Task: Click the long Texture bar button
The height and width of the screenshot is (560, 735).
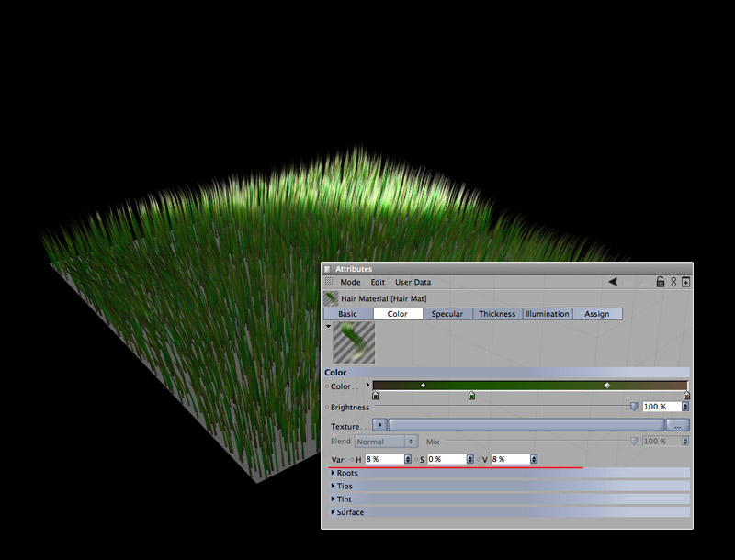Action: click(x=526, y=426)
